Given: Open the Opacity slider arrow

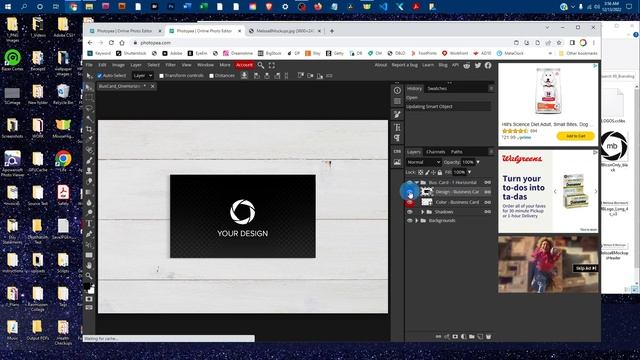Looking at the screenshot, I should pos(478,162).
